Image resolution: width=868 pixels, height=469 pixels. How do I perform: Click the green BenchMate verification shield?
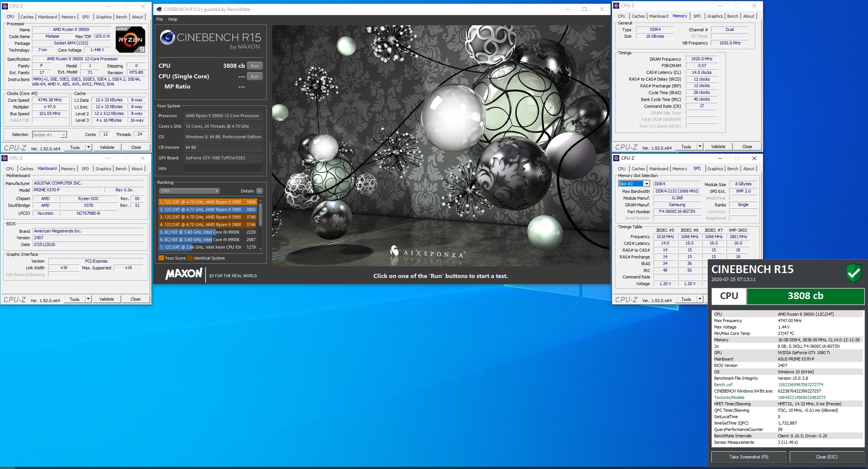[854, 273]
